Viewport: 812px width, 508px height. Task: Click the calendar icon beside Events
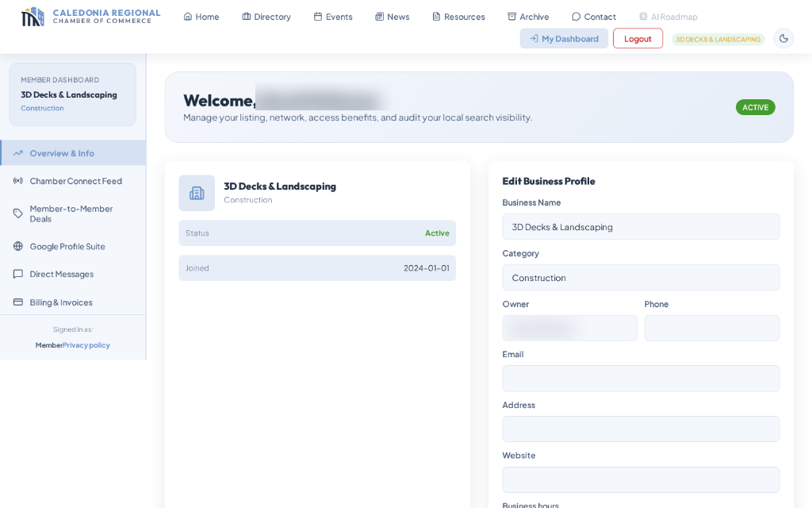[317, 17]
